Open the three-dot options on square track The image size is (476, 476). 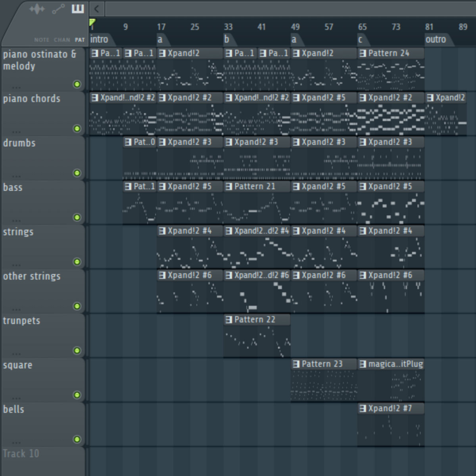point(16,398)
